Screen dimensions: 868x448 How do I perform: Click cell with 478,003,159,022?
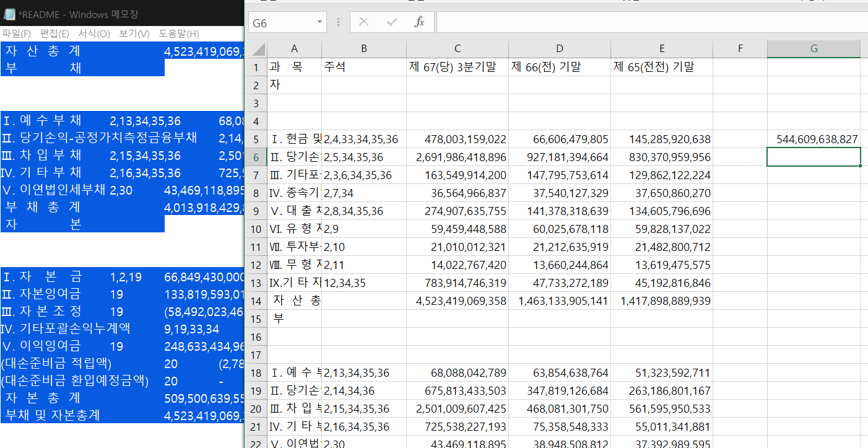click(x=458, y=139)
